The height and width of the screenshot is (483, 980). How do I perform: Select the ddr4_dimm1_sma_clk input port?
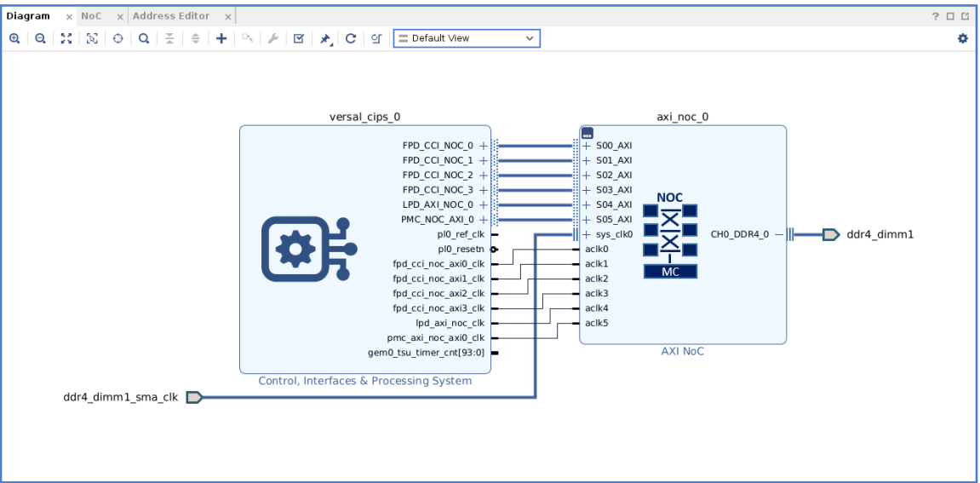(x=194, y=397)
